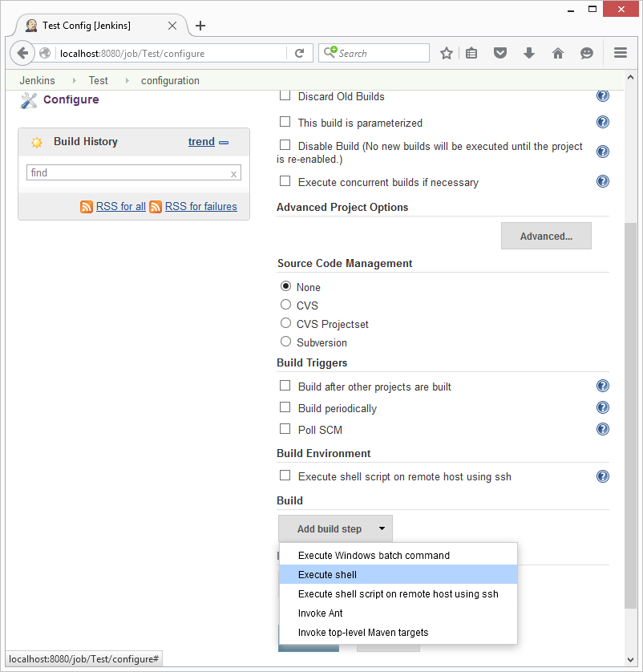Click the RSS icon beside RSS for all
The width and height of the screenshot is (643, 672).
click(87, 207)
